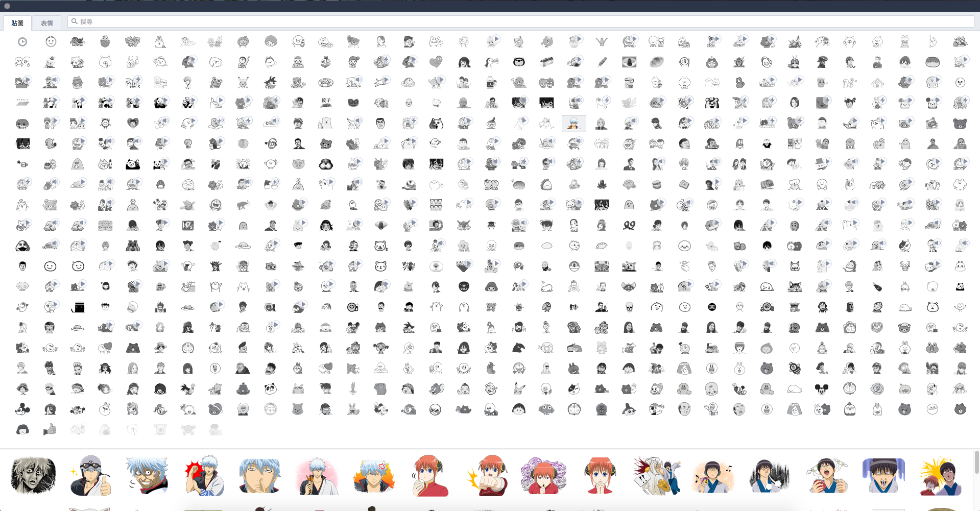
Task: Focus the 搜尋 search field
Action: (x=520, y=21)
